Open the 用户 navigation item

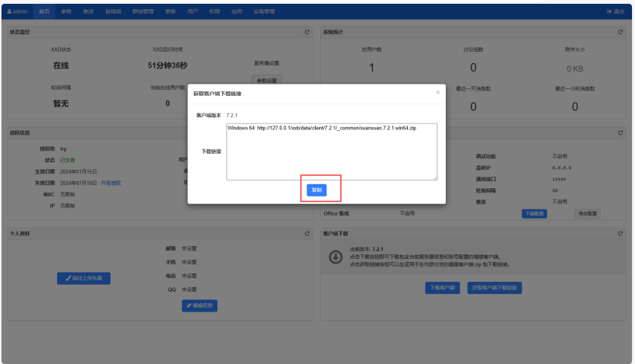coord(192,11)
